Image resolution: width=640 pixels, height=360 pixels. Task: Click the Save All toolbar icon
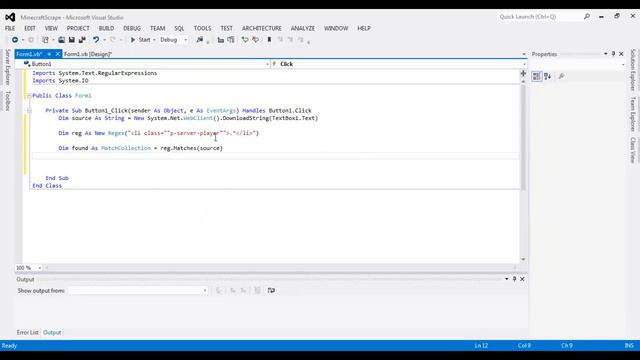(82, 40)
